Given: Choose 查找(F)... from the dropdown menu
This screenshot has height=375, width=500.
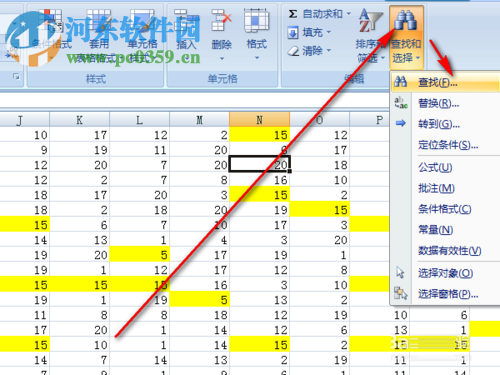Looking at the screenshot, I should click(446, 82).
